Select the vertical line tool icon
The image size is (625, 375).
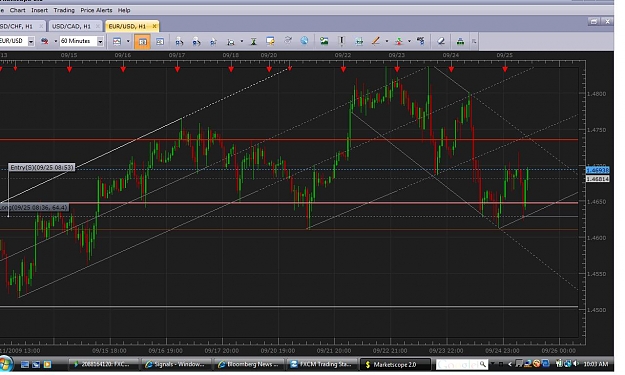[x=341, y=41]
